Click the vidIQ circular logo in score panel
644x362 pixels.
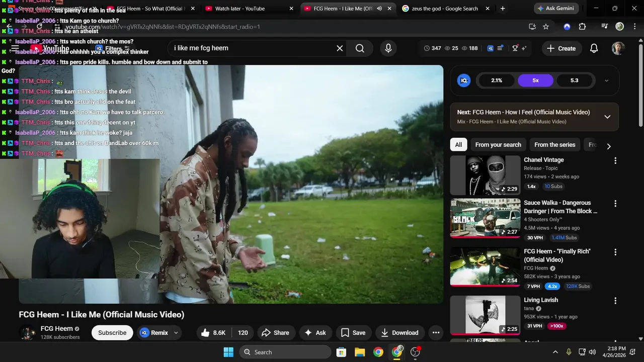(x=464, y=80)
